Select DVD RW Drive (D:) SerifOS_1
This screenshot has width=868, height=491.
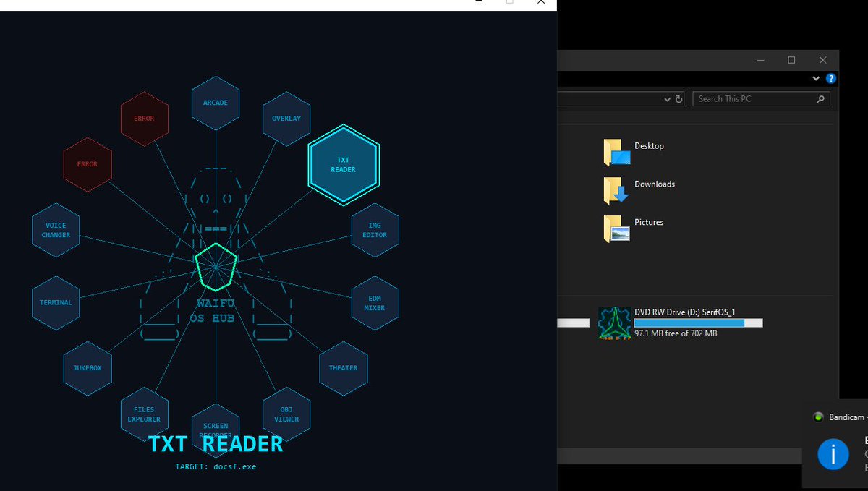(x=681, y=323)
